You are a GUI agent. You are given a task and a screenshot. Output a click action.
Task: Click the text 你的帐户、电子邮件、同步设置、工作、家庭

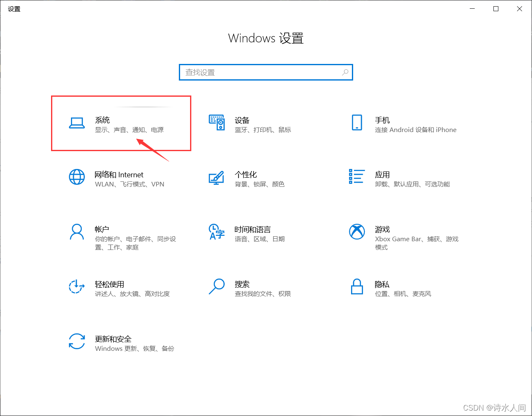click(x=136, y=243)
